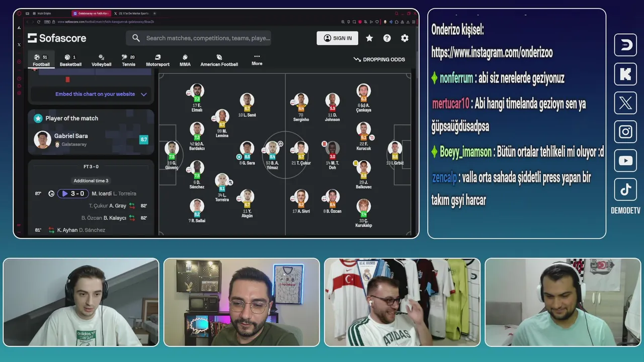Switch to the Motorsport tab

[x=157, y=60]
